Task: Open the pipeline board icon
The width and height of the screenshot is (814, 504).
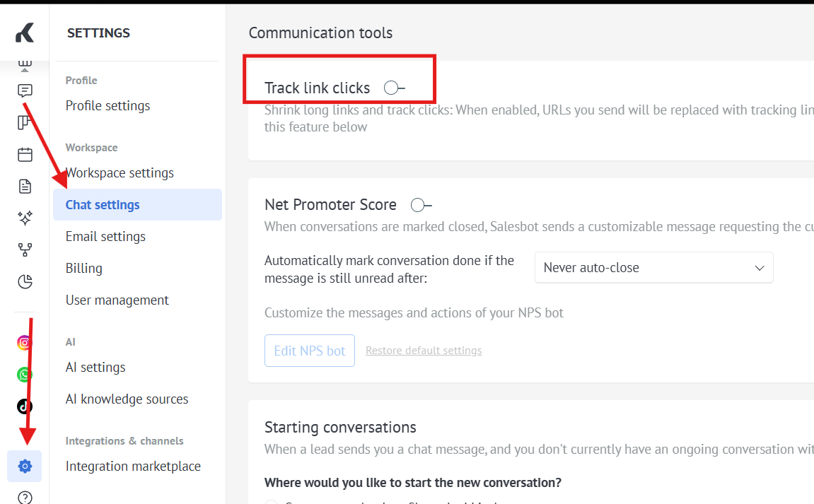Action: pos(25,123)
